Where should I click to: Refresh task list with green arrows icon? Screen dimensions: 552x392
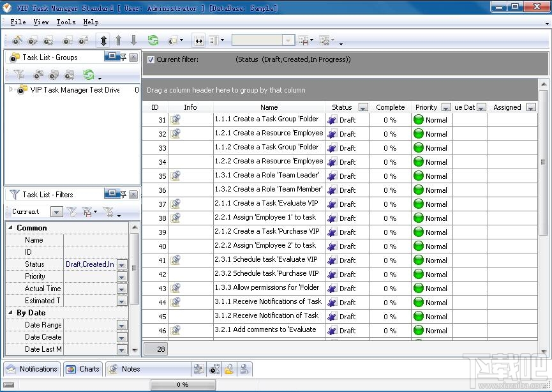tap(153, 40)
